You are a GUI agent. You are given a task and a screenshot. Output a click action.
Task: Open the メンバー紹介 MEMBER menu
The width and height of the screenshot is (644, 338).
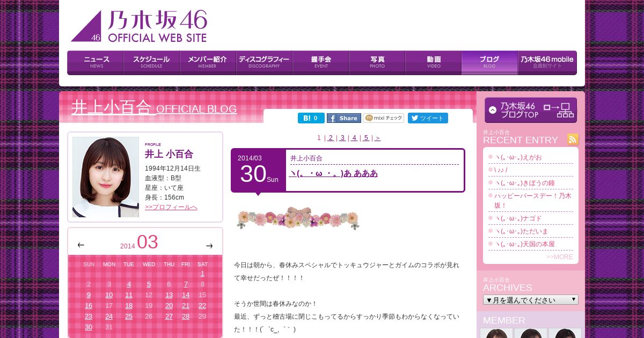coord(208,62)
